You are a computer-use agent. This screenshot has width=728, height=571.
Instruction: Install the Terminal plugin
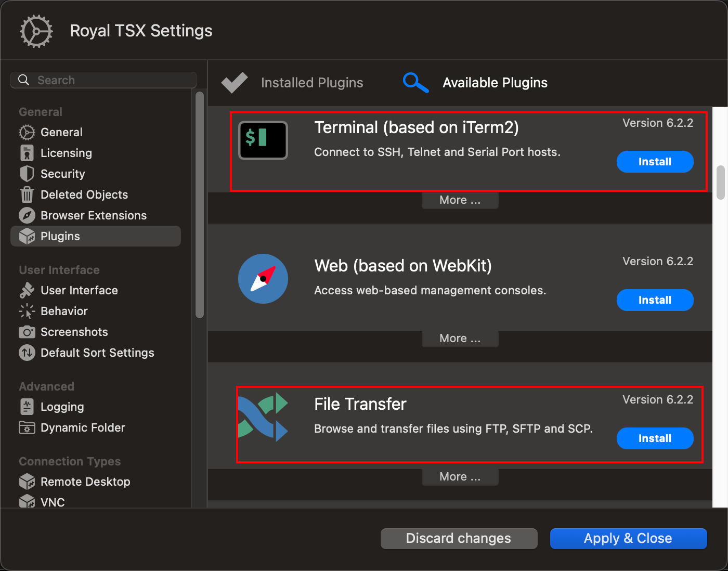click(x=655, y=162)
